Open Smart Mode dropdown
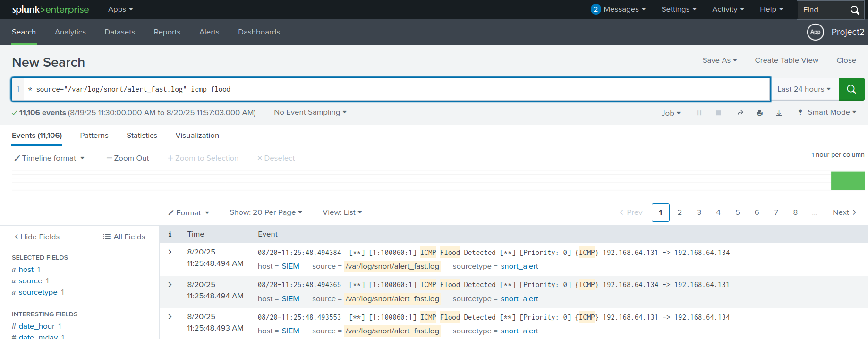This screenshot has height=339, width=868. point(827,112)
